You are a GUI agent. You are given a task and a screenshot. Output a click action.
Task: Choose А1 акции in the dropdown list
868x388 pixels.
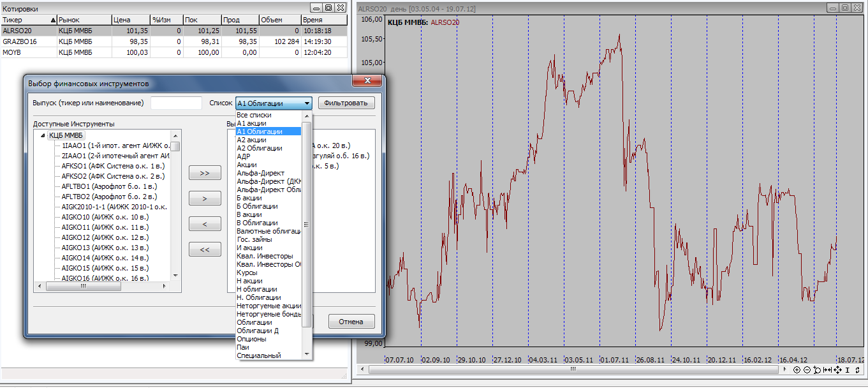coord(268,123)
